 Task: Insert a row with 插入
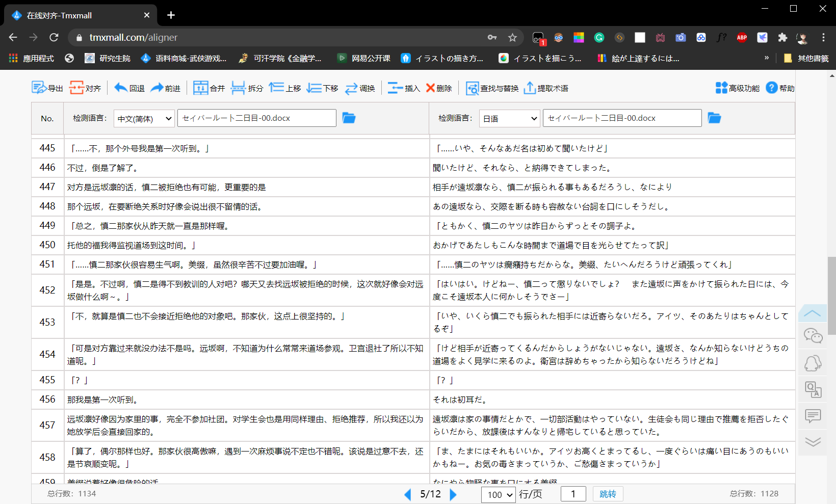click(x=404, y=88)
